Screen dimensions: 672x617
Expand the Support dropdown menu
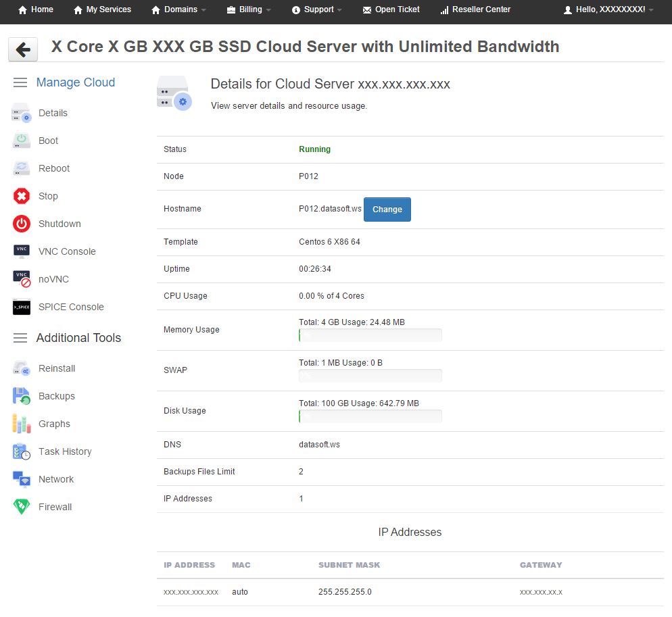click(x=317, y=9)
